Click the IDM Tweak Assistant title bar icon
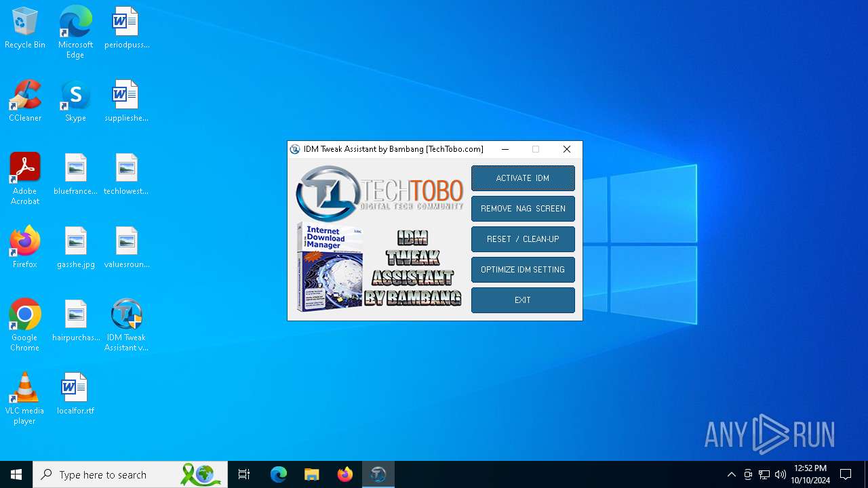868x488 pixels. 295,149
